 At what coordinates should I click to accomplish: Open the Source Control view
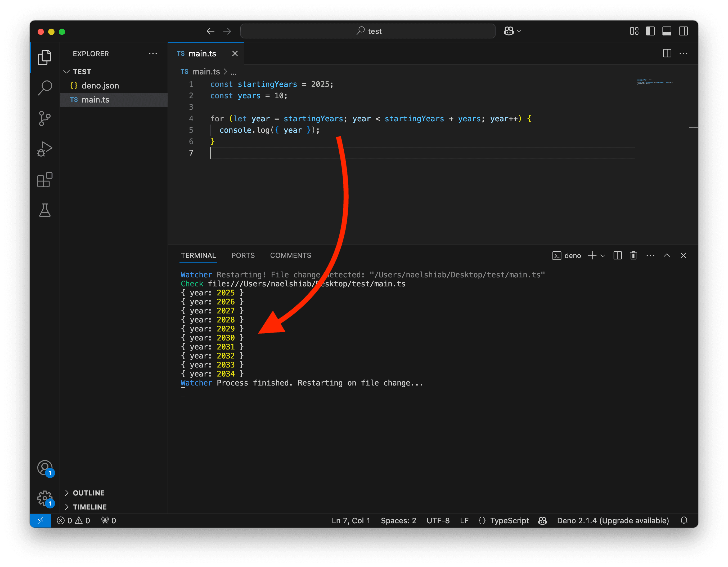[45, 118]
